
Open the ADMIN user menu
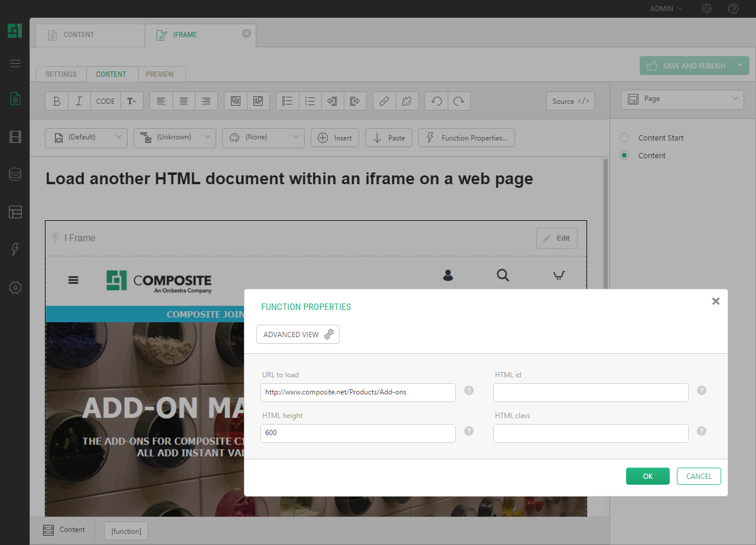(666, 9)
